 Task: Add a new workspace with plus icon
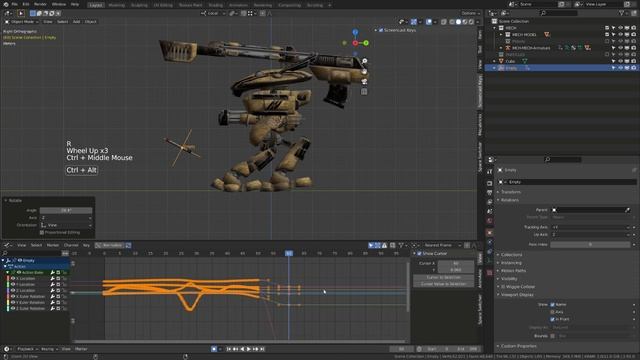tap(330, 5)
